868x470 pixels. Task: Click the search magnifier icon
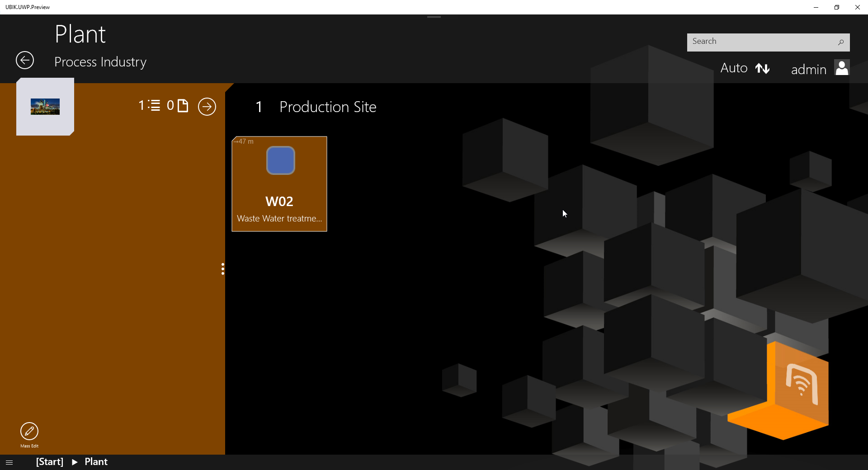[x=840, y=42]
